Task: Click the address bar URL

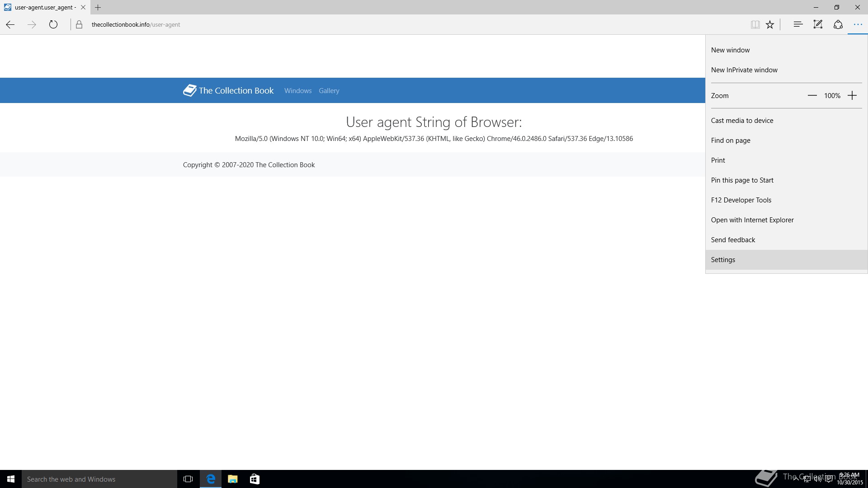Action: pos(136,25)
